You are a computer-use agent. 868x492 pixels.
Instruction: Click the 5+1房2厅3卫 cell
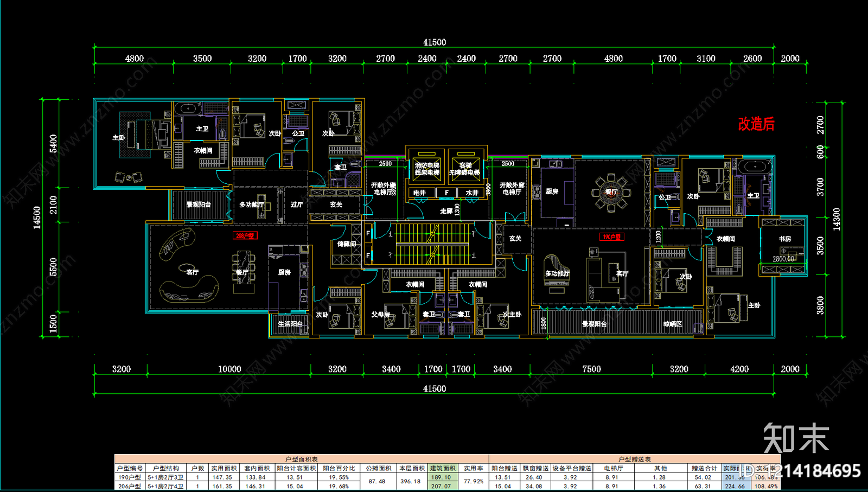165,477
